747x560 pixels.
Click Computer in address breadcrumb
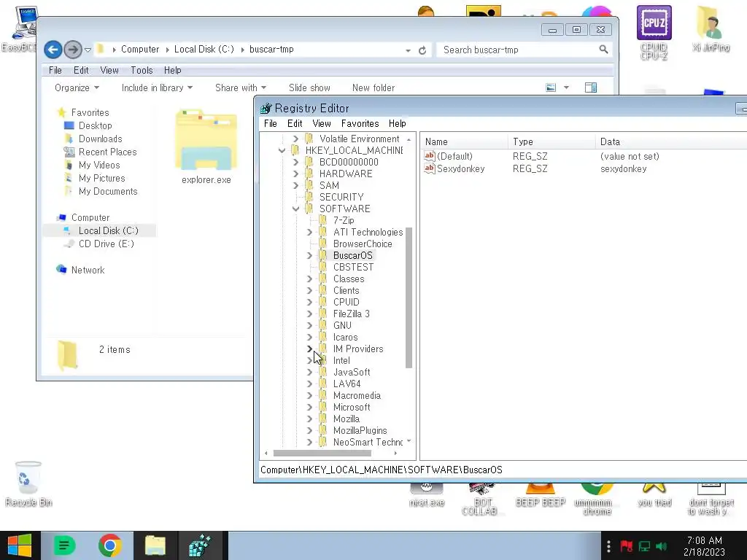tap(139, 49)
